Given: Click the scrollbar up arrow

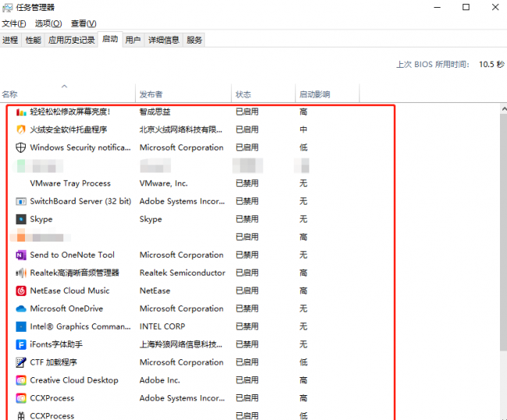Looking at the screenshot, I should click(504, 109).
